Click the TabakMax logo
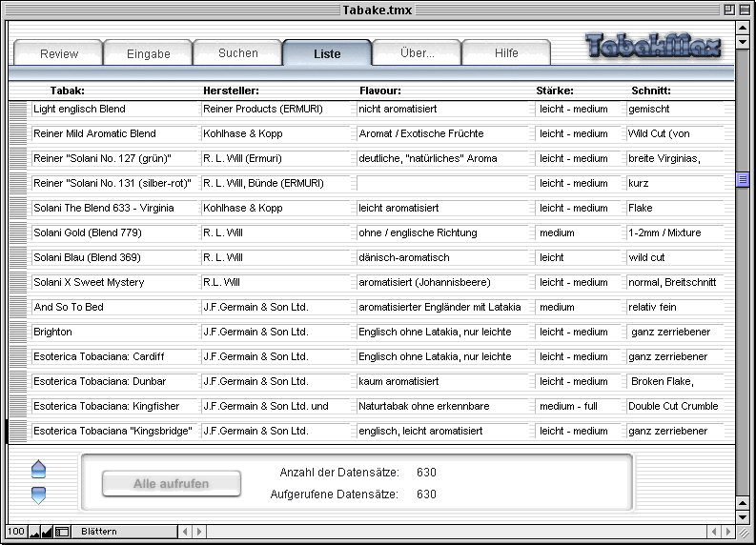 (x=653, y=47)
